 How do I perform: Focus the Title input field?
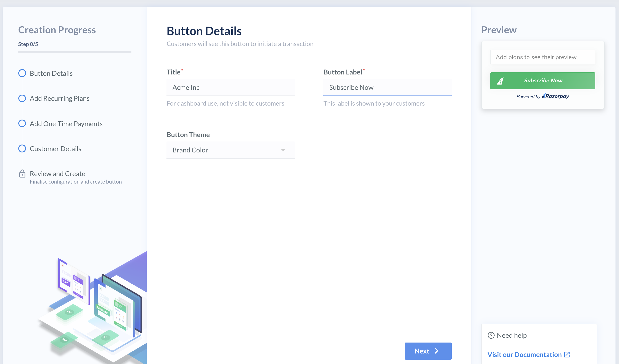[231, 87]
